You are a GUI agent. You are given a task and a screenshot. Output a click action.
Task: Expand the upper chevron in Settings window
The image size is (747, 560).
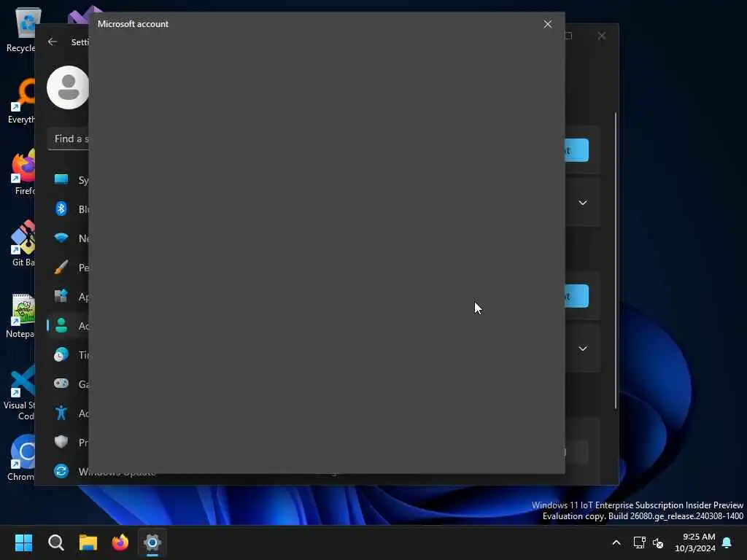tap(583, 203)
